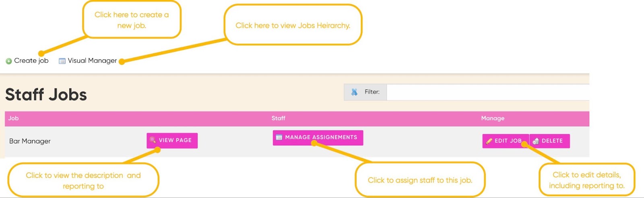Click the magnifier icon on View Page
Screen dimensions: 644x198
[153, 140]
